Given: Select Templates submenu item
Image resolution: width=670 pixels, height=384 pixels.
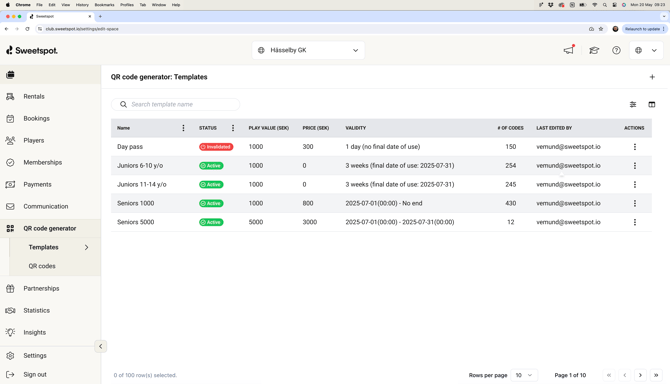Looking at the screenshot, I should click(43, 247).
